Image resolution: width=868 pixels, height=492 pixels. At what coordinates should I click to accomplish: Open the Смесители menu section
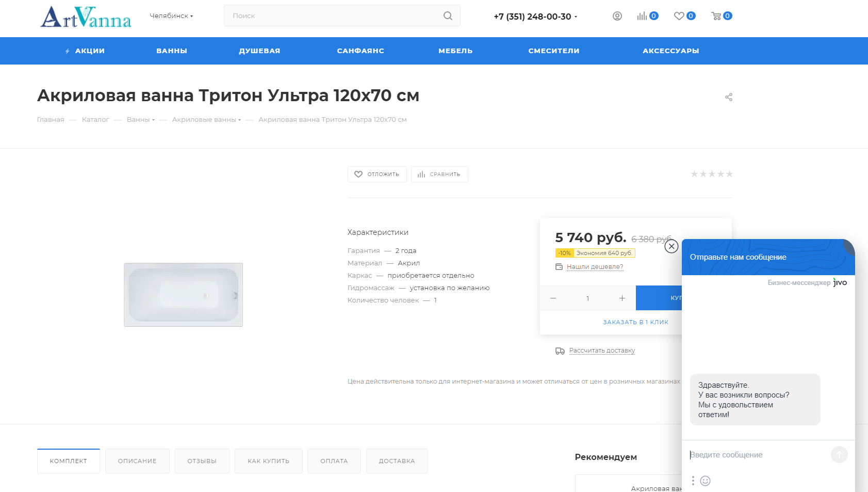553,51
